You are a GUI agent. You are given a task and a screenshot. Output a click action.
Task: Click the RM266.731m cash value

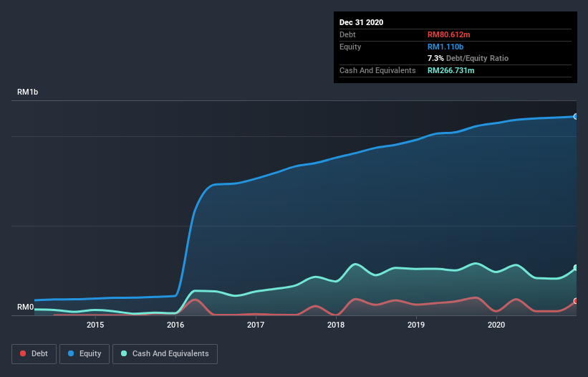(x=450, y=70)
